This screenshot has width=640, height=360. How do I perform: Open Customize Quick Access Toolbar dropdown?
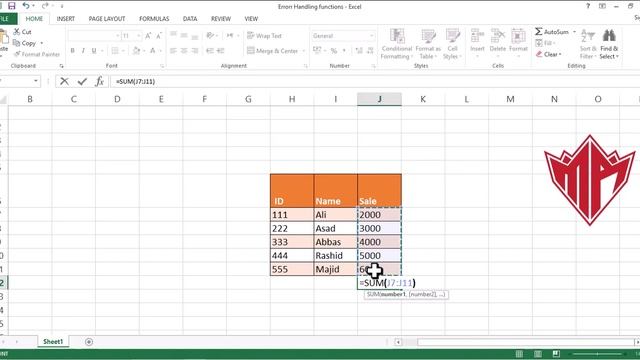[62, 6]
